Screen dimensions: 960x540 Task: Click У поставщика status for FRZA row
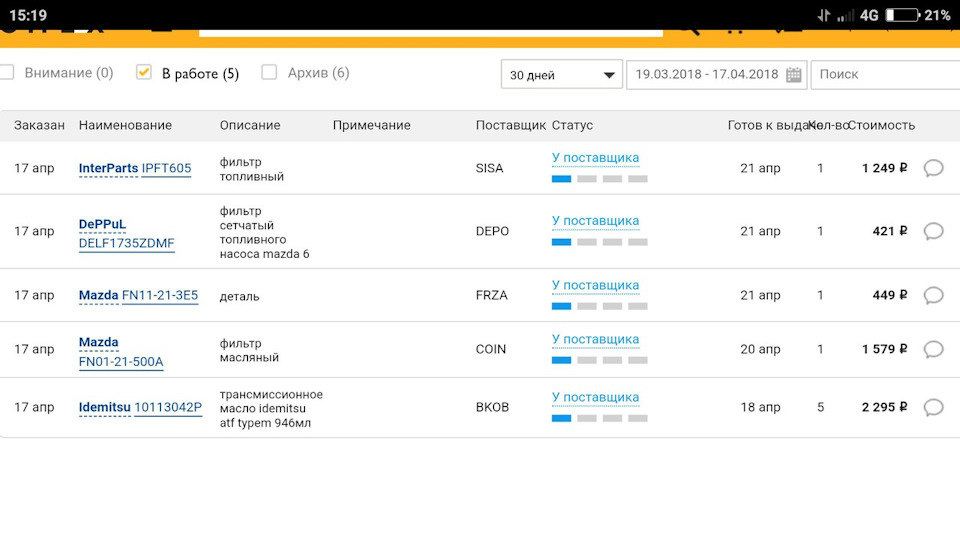(x=595, y=285)
